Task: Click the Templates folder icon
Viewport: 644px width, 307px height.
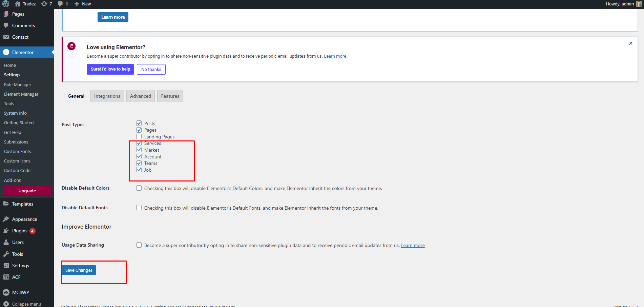Action: [6, 204]
